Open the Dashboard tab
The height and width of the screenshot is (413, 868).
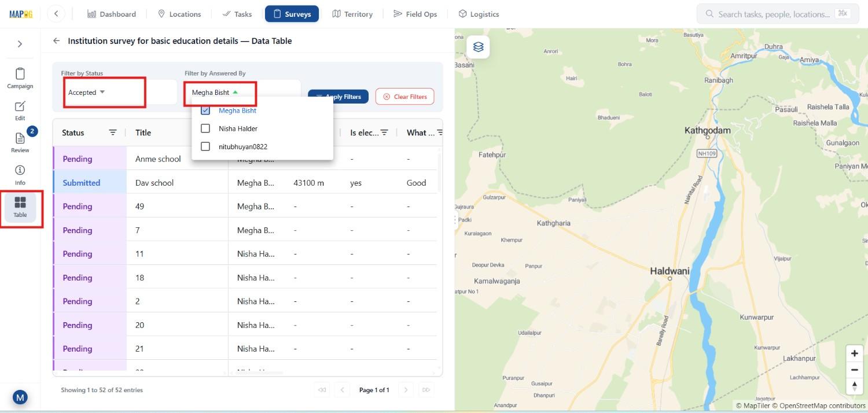pos(112,14)
